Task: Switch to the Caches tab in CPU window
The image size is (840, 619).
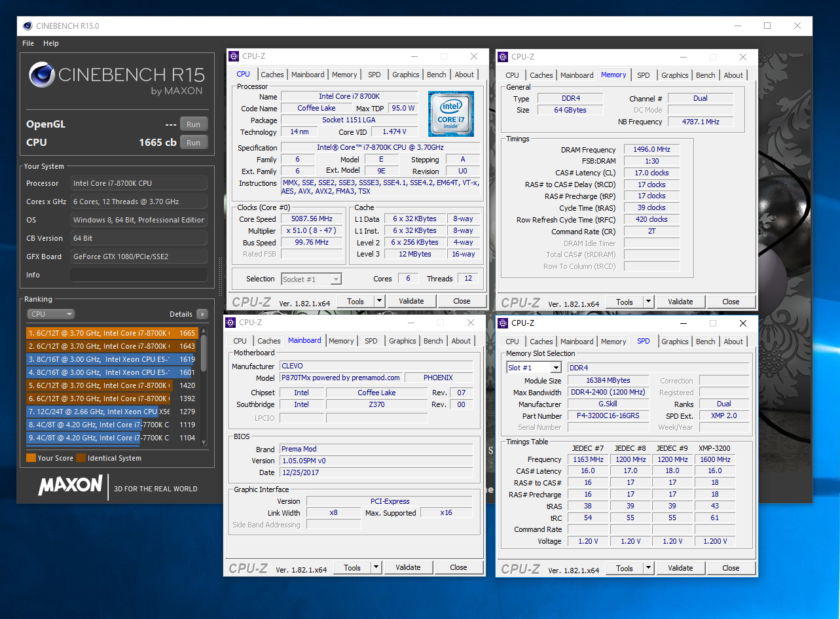Action: [x=272, y=75]
